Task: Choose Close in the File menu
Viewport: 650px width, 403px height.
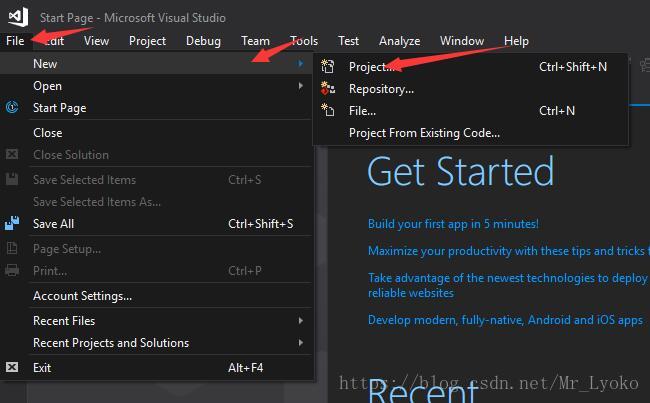Action: [x=156, y=133]
